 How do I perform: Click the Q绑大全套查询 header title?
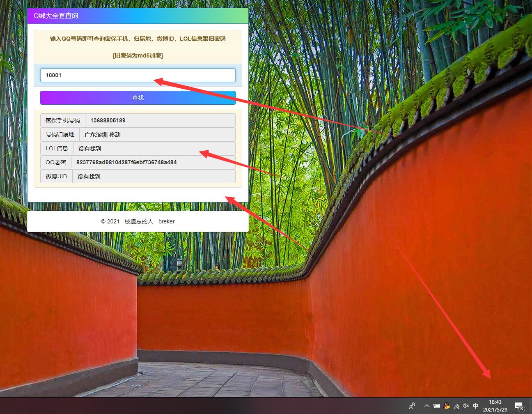(56, 16)
